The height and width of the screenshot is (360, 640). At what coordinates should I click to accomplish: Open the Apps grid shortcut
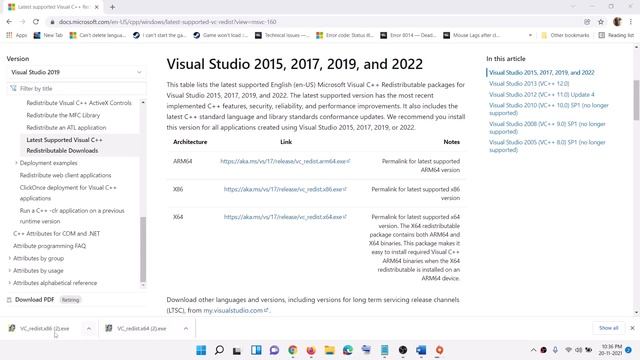tap(16, 36)
